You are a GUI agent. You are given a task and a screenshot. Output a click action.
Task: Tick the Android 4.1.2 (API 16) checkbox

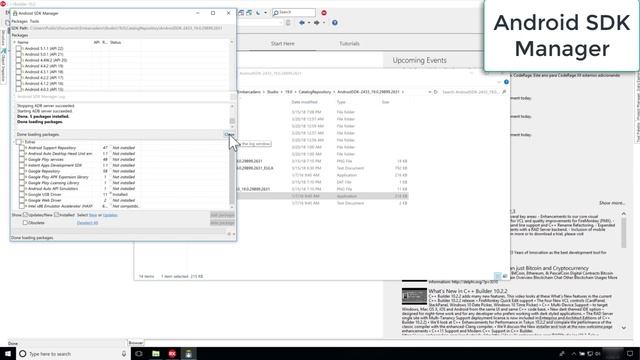[x=18, y=83]
